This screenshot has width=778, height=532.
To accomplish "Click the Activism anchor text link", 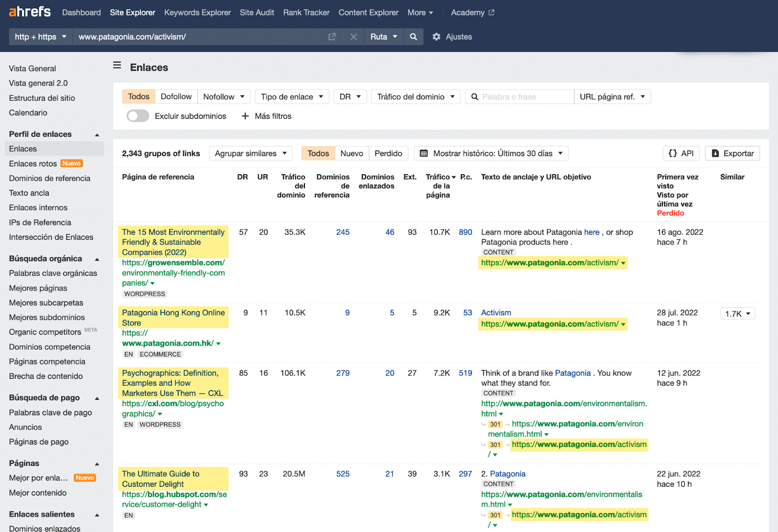I will [496, 313].
